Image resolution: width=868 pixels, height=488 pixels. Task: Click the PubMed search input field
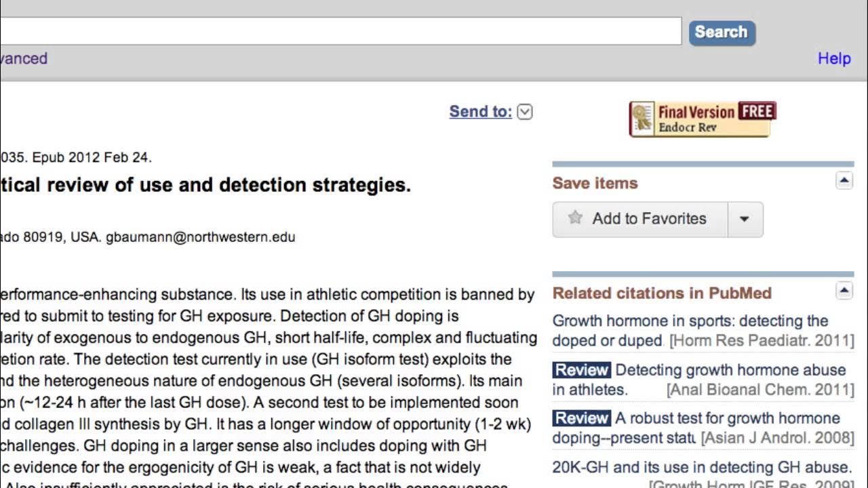tap(339, 31)
